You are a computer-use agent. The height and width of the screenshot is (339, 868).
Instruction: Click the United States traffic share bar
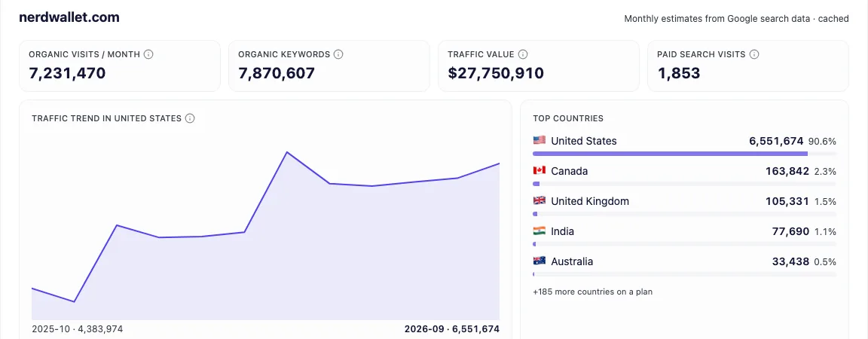(684, 154)
